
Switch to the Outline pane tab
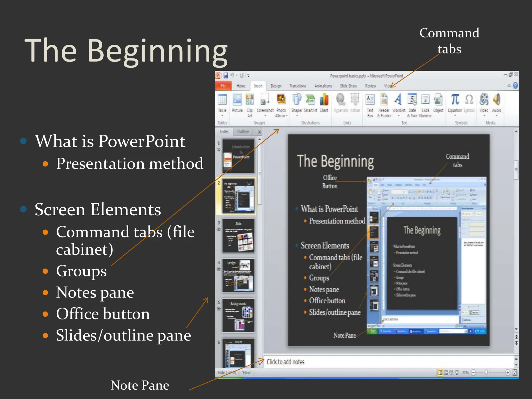243,132
